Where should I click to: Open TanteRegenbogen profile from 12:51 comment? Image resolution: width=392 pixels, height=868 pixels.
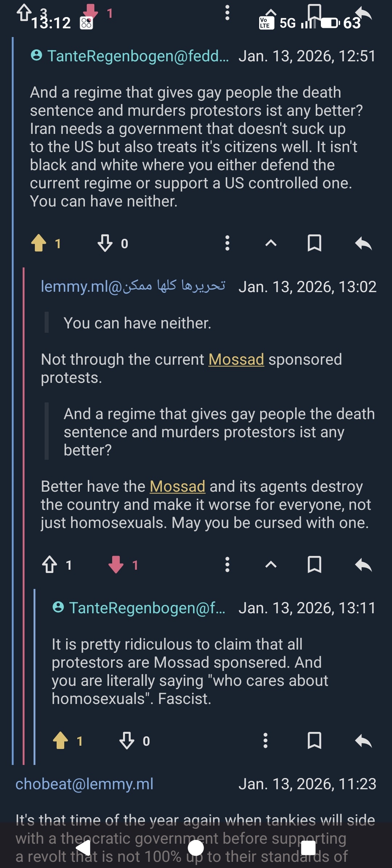pyautogui.click(x=138, y=56)
